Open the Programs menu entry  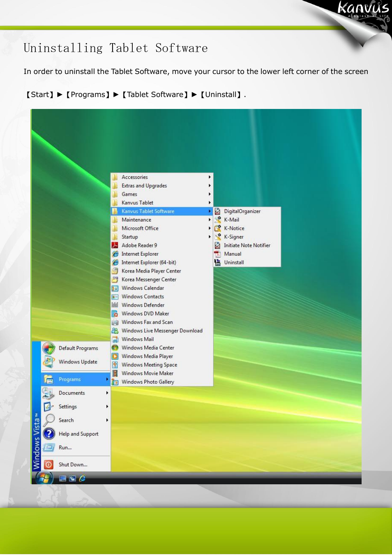(x=76, y=379)
